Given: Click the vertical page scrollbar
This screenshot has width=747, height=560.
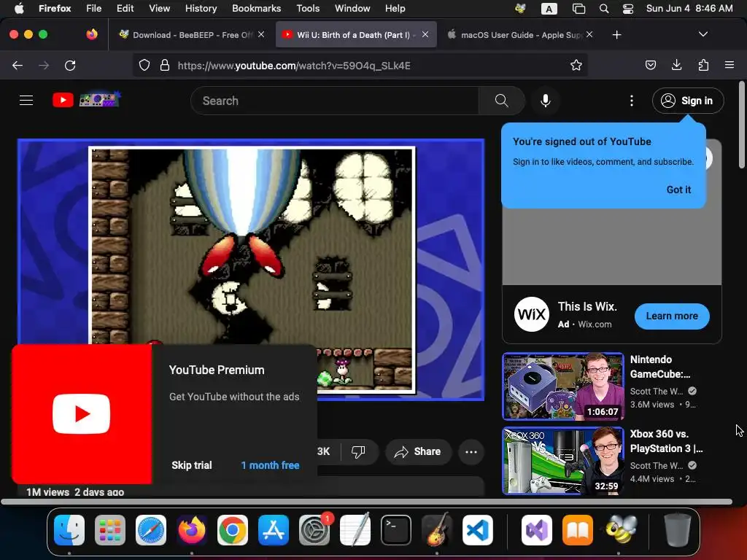Looking at the screenshot, I should pos(741,125).
